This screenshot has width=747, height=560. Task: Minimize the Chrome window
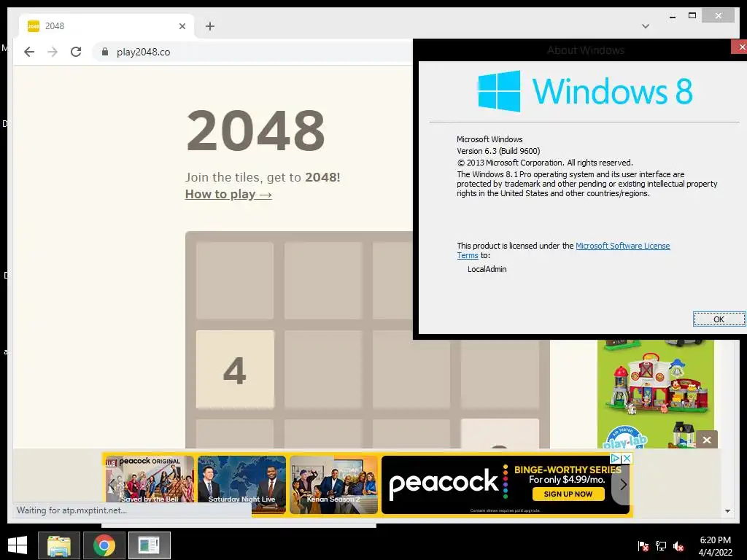[x=673, y=16]
